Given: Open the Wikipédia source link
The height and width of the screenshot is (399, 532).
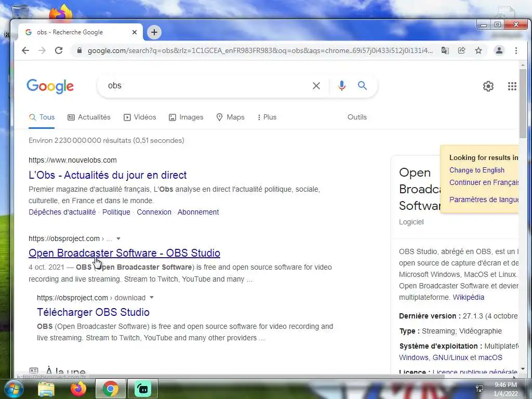Looking at the screenshot, I should [x=468, y=297].
